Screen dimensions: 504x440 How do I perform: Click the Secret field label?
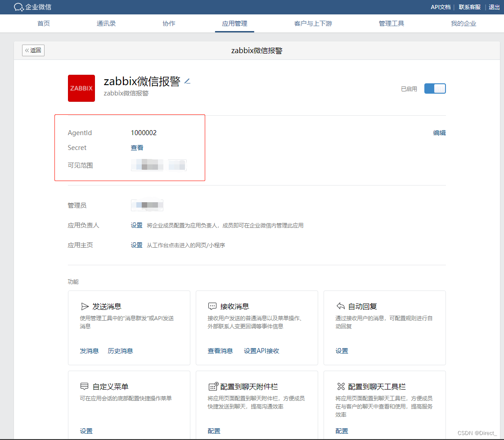[77, 148]
